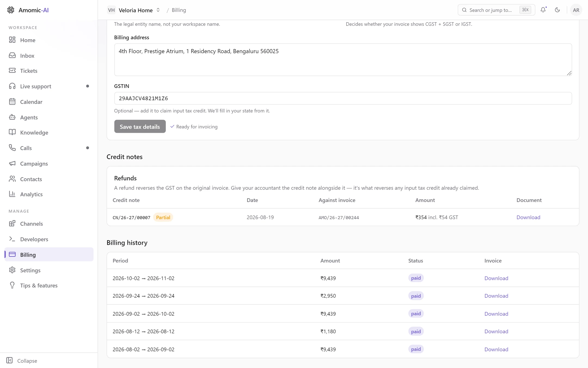
Task: Open Knowledge via its book icon
Action: 12,132
